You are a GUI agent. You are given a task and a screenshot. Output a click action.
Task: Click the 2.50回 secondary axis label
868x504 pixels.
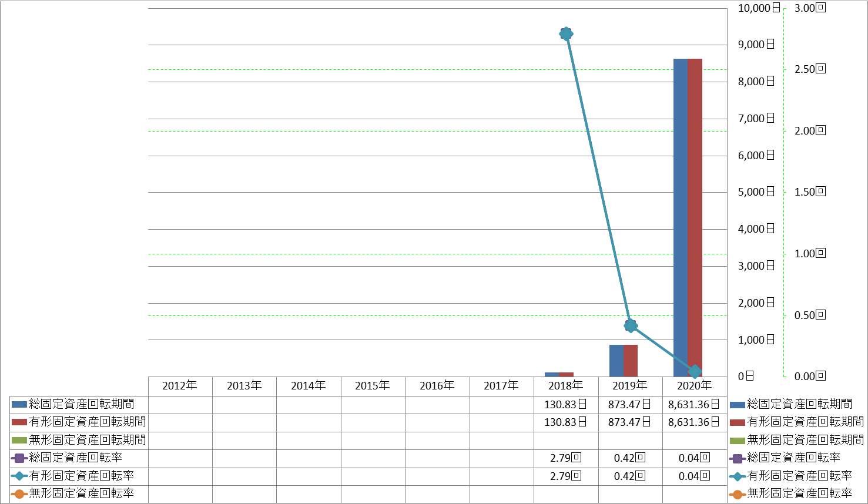tap(810, 69)
